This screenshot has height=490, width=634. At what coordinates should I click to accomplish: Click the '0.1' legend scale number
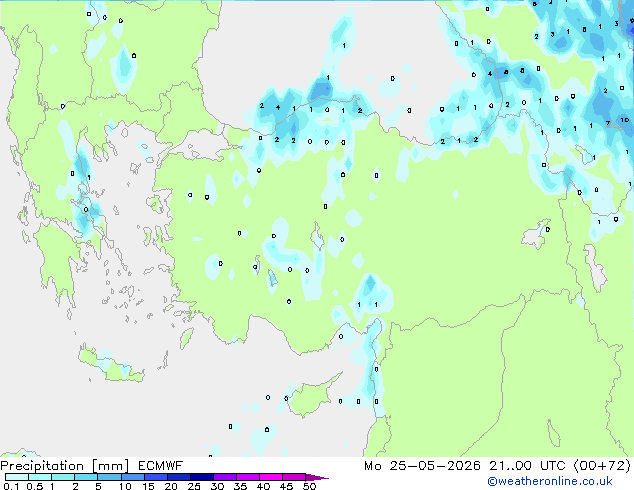[x=11, y=486]
